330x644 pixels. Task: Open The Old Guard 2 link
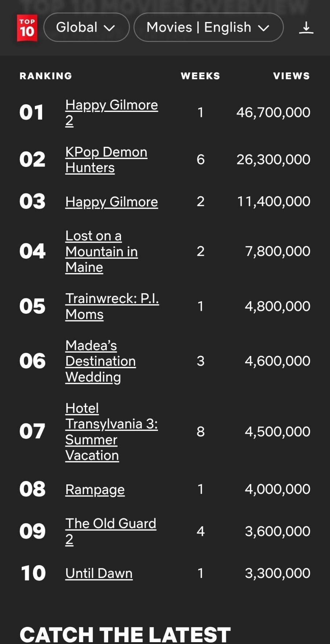(x=110, y=524)
